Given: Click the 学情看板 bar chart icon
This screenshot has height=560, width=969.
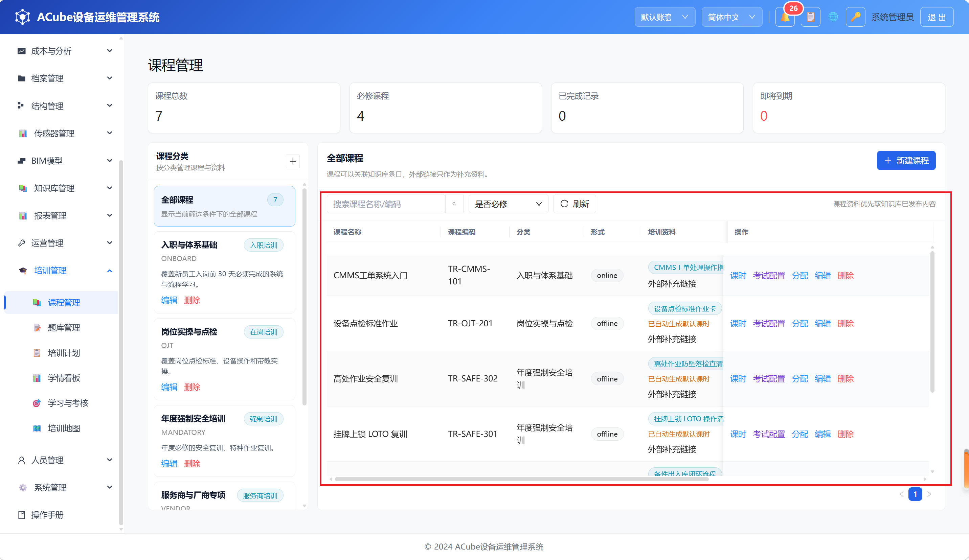Looking at the screenshot, I should [x=37, y=378].
